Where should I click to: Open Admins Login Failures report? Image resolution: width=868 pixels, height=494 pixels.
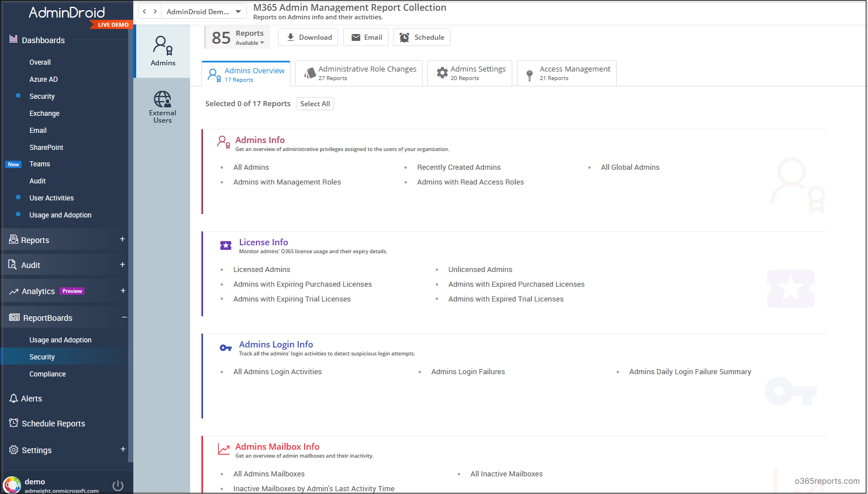click(468, 371)
